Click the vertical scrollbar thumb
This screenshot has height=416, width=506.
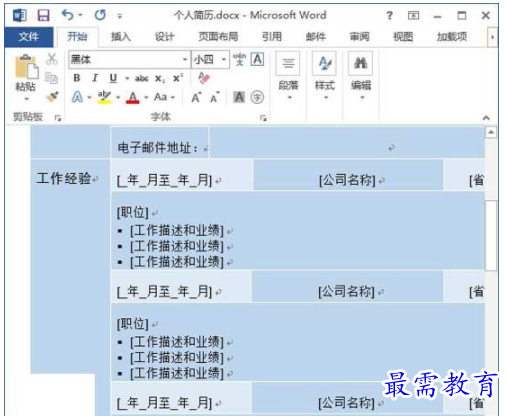click(491, 236)
